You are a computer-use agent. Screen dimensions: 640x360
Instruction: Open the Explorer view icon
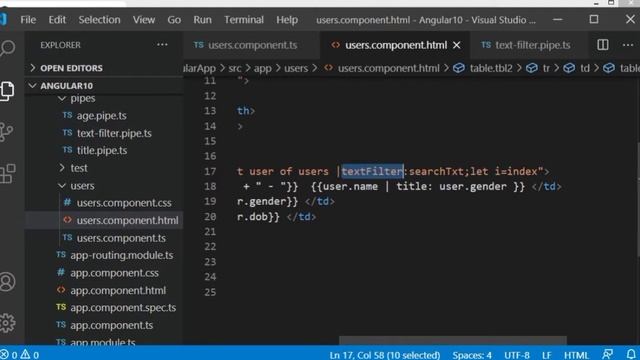tap(7, 90)
